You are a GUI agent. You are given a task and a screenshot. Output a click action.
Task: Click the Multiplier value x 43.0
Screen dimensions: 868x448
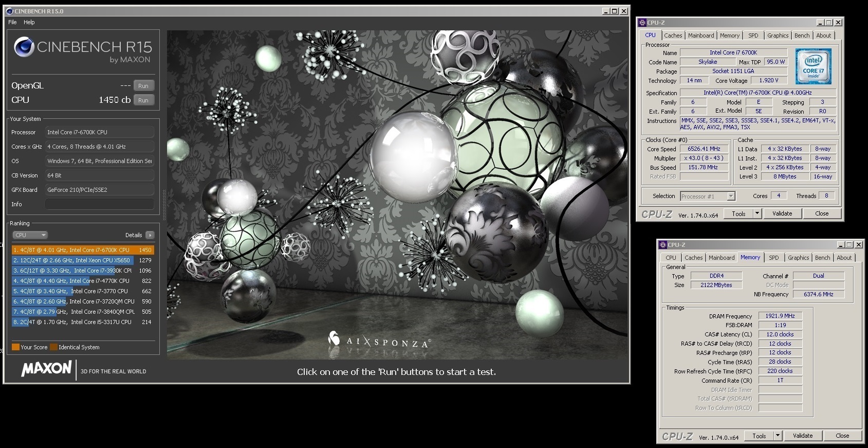[x=704, y=158]
